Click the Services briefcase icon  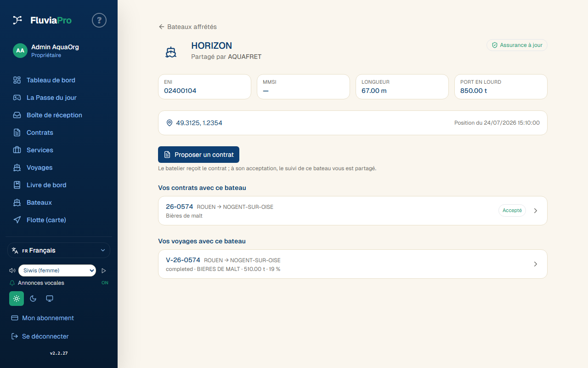tap(17, 150)
